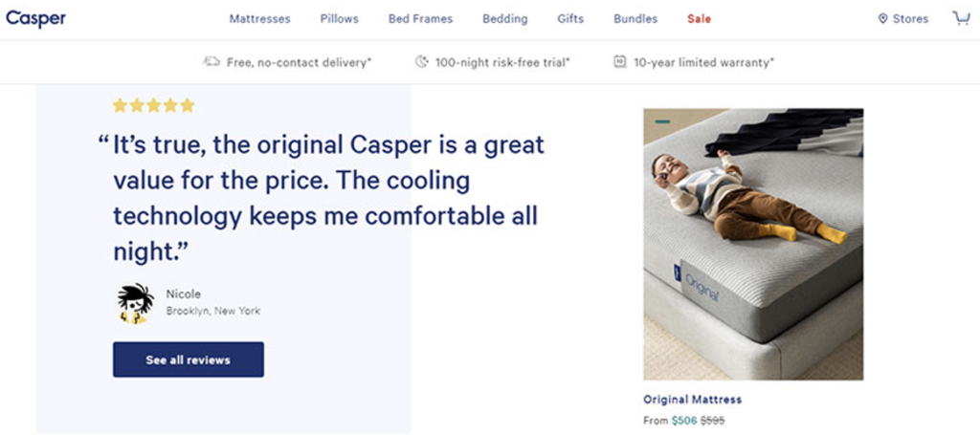Screen dimensions: 980x435
Task: Select the Gifts nav item
Action: click(570, 19)
